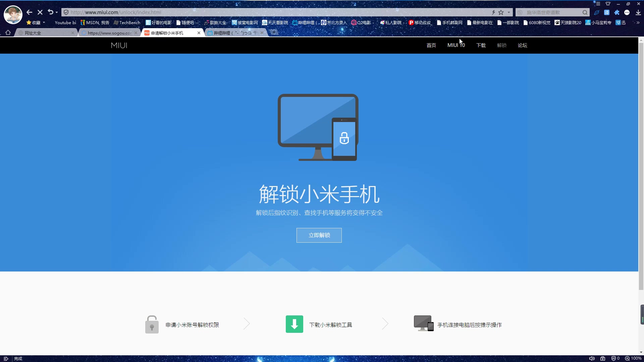This screenshot has width=644, height=362.
Task: Open the 一部影院 bookmark
Action: pyautogui.click(x=508, y=22)
